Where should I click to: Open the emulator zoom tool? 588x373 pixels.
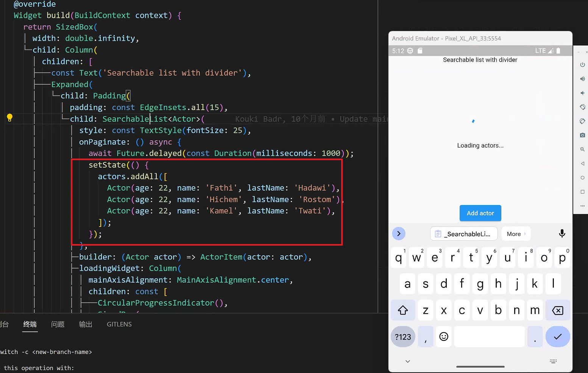coord(582,149)
